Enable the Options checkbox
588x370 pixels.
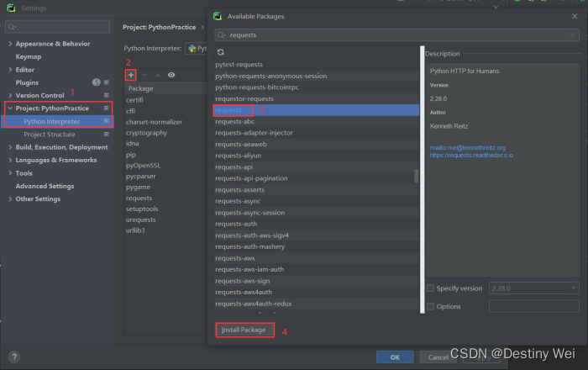430,306
